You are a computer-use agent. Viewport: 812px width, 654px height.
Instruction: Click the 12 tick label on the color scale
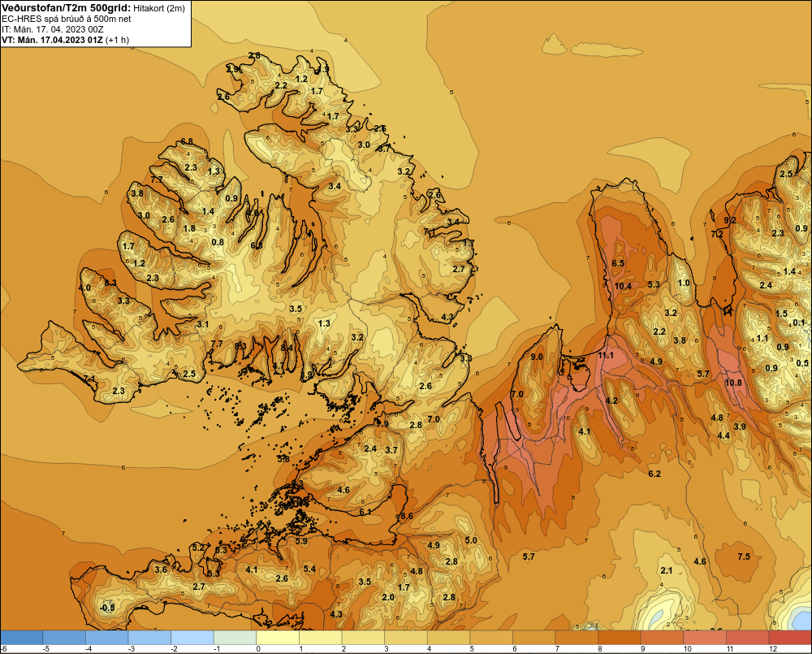click(773, 649)
